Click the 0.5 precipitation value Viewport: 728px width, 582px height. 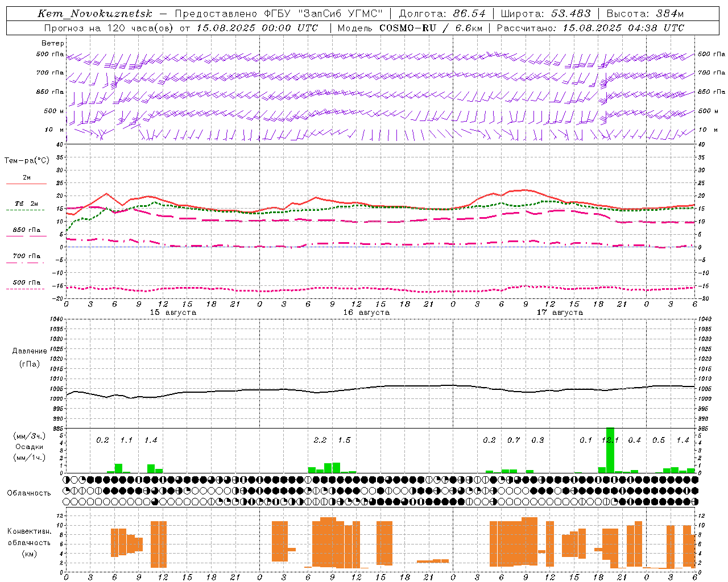pos(659,440)
